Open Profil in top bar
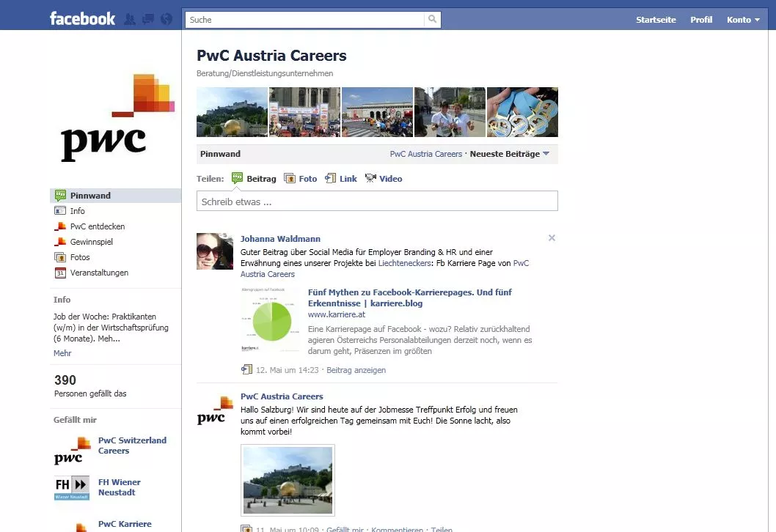Image resolution: width=776 pixels, height=532 pixels. point(701,20)
